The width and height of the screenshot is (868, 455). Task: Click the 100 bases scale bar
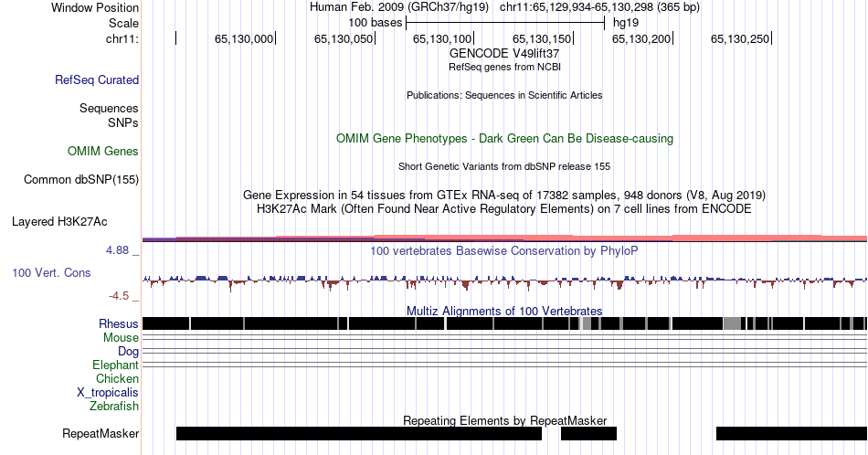pos(505,23)
